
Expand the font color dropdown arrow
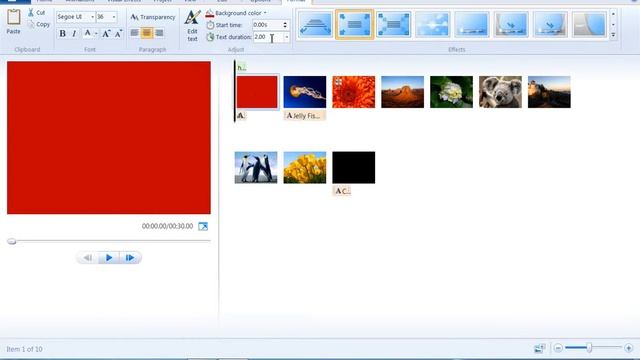[x=96, y=33]
